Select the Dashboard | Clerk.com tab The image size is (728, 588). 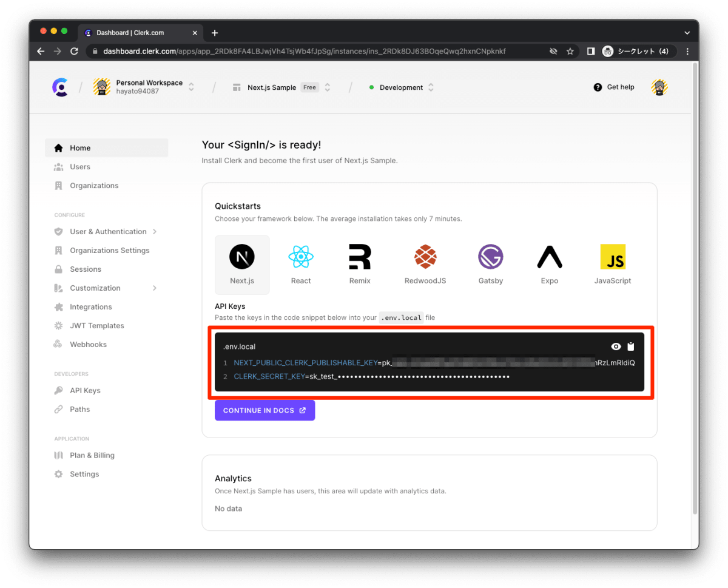pos(140,33)
